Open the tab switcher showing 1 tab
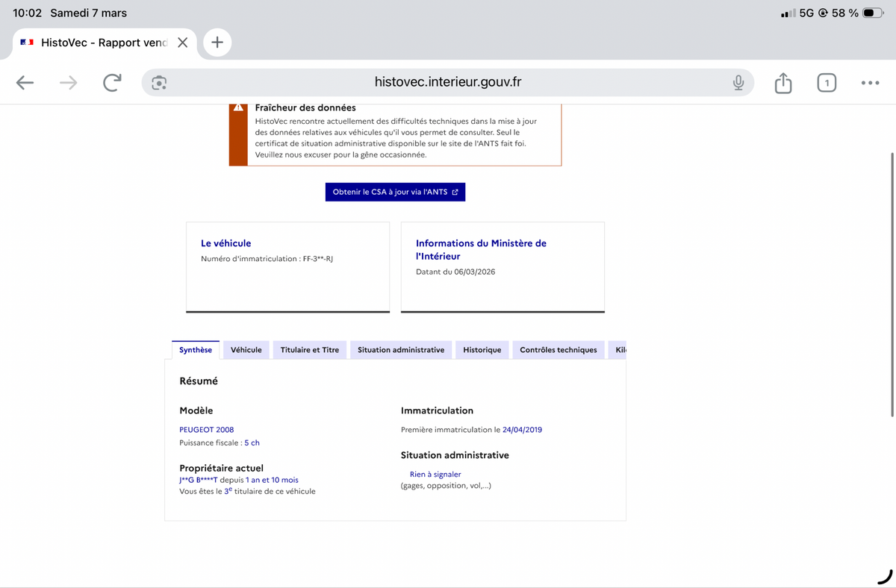Image resolution: width=896 pixels, height=588 pixels. pyautogui.click(x=826, y=83)
